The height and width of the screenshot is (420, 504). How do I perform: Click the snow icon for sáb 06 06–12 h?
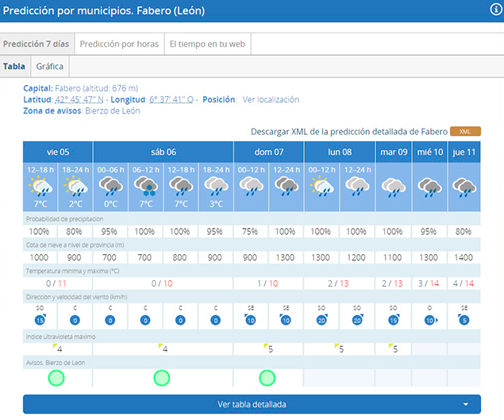[x=145, y=187]
